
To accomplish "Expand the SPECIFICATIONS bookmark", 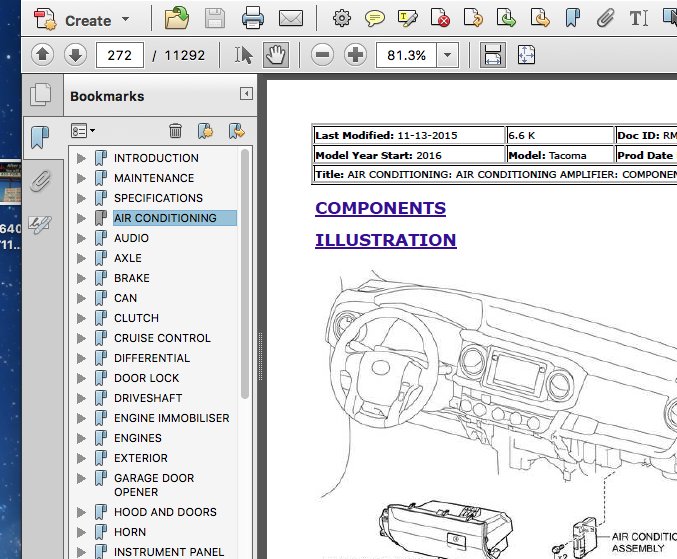I will point(80,198).
